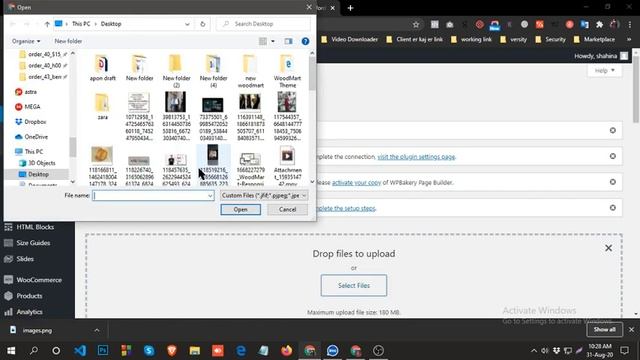Select the image thumbnail starting 10712958
The width and height of the screenshot is (640, 360).
[139, 116]
